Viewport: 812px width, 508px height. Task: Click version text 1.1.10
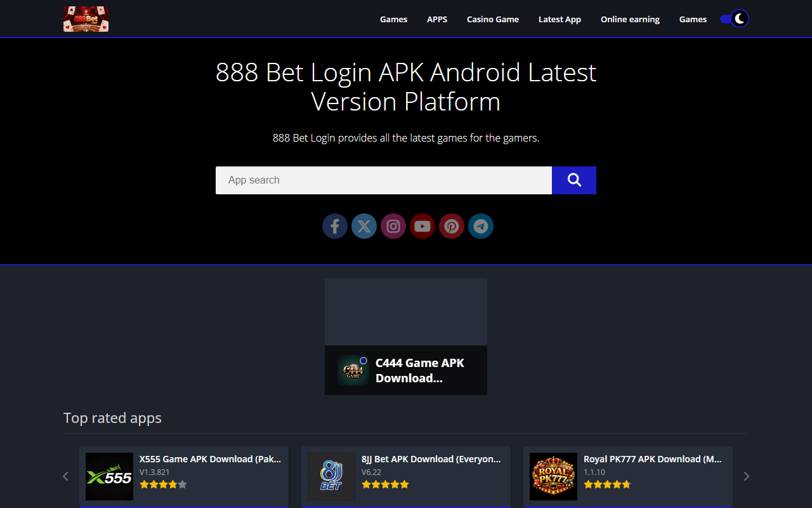pos(594,472)
